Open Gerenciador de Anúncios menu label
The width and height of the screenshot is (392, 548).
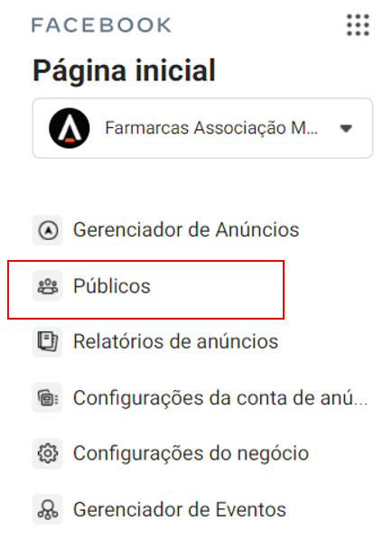(x=186, y=230)
